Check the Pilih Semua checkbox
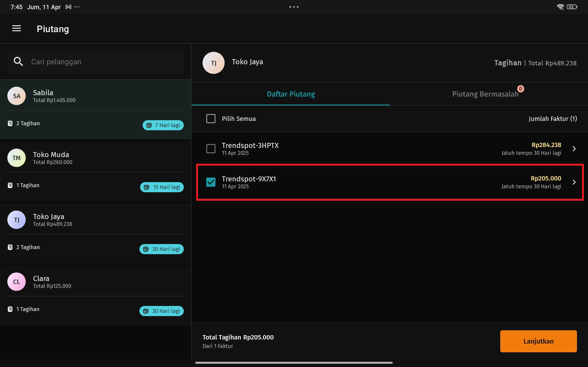 tap(211, 119)
